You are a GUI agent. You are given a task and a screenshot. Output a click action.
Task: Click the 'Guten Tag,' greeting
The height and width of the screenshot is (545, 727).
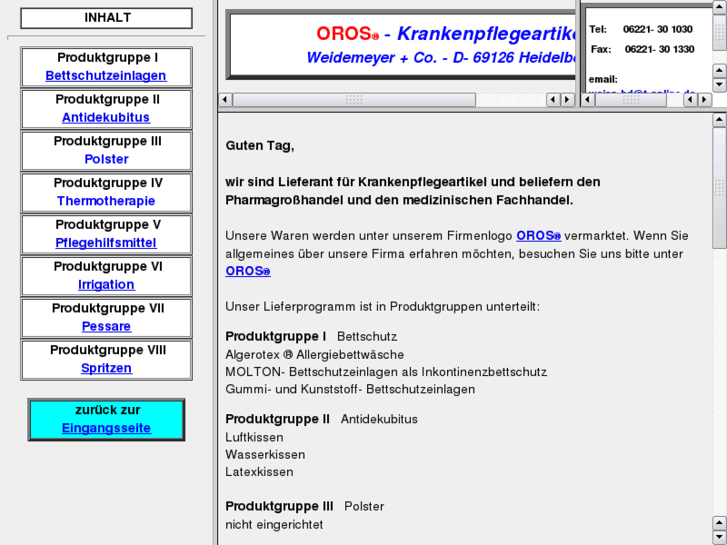click(x=260, y=146)
